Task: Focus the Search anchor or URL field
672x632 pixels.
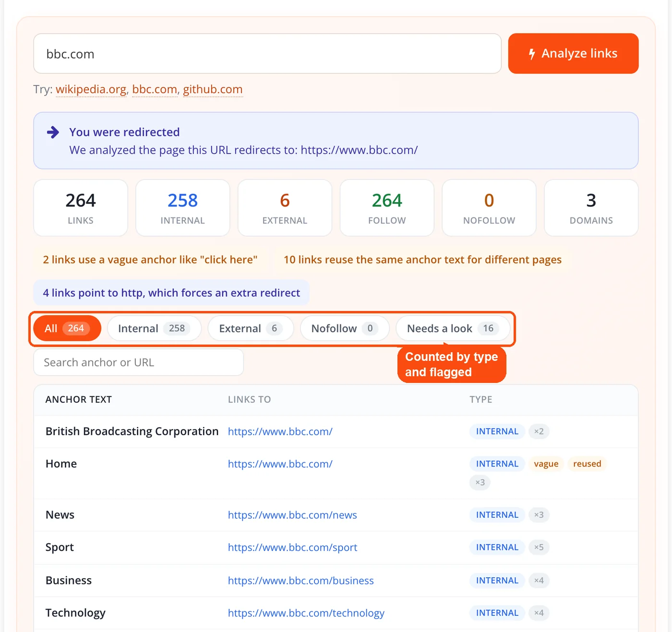Action: click(x=138, y=362)
